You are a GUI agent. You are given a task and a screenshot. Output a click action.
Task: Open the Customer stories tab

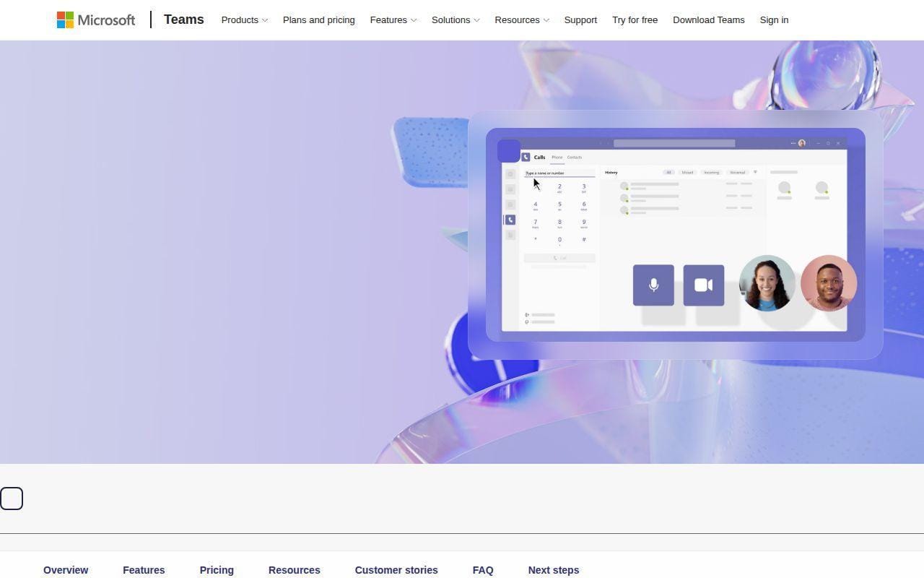(396, 570)
